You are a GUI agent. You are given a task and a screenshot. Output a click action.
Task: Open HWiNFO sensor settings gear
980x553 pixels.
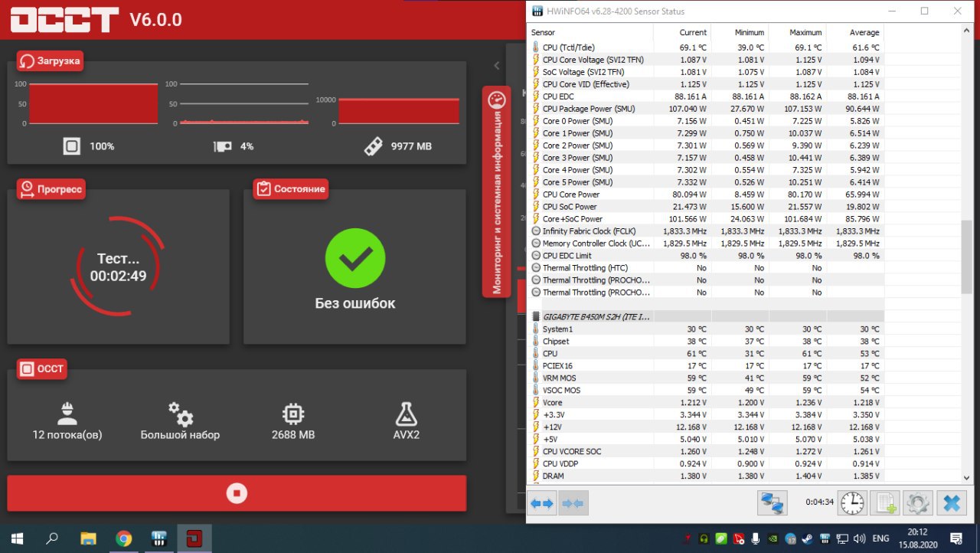[917, 502]
